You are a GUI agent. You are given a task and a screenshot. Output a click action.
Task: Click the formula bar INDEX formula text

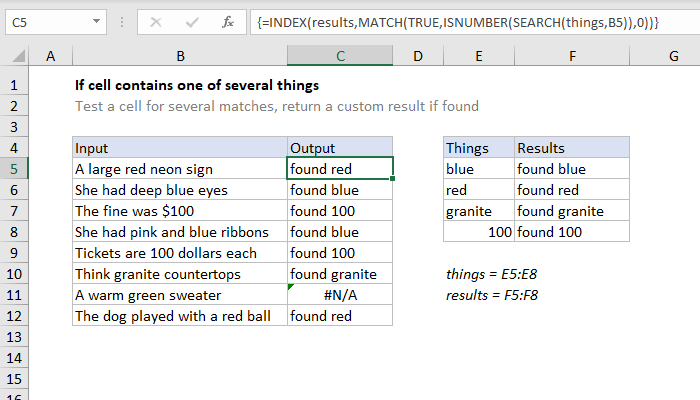[458, 22]
